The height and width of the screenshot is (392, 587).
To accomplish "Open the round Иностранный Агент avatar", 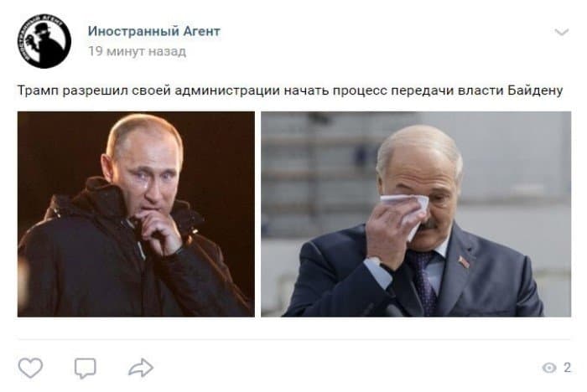I will coord(44,41).
